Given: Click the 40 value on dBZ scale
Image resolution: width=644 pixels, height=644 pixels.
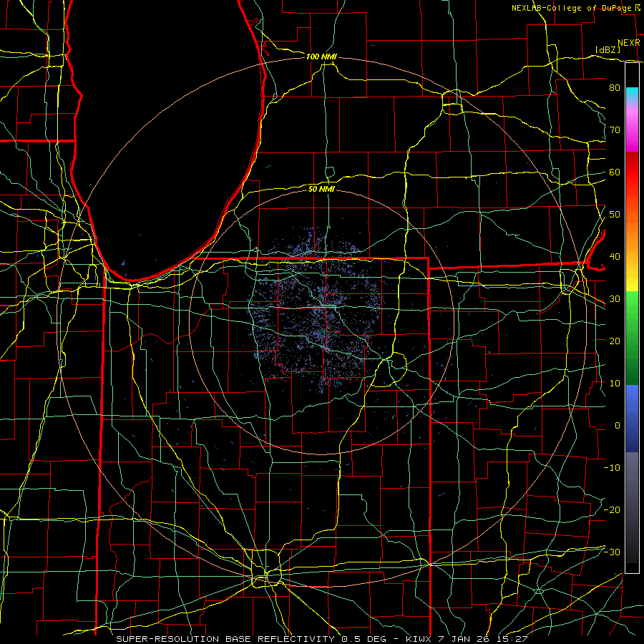Looking at the screenshot, I should tap(615, 256).
